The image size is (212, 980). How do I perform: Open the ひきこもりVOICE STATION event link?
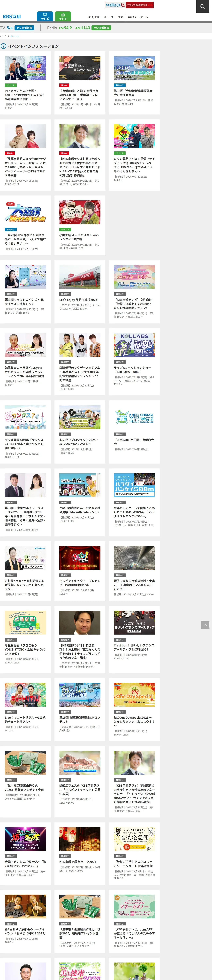25,649
